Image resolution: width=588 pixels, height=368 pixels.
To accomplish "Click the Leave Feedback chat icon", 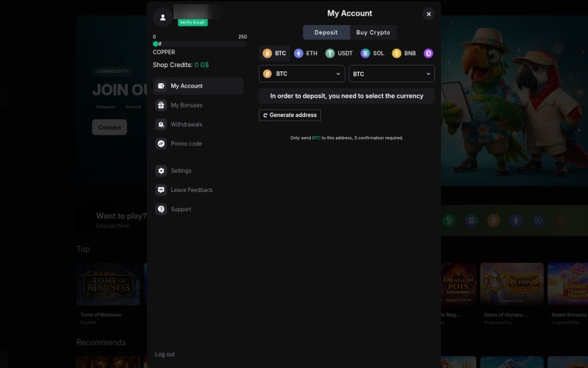I will click(161, 190).
